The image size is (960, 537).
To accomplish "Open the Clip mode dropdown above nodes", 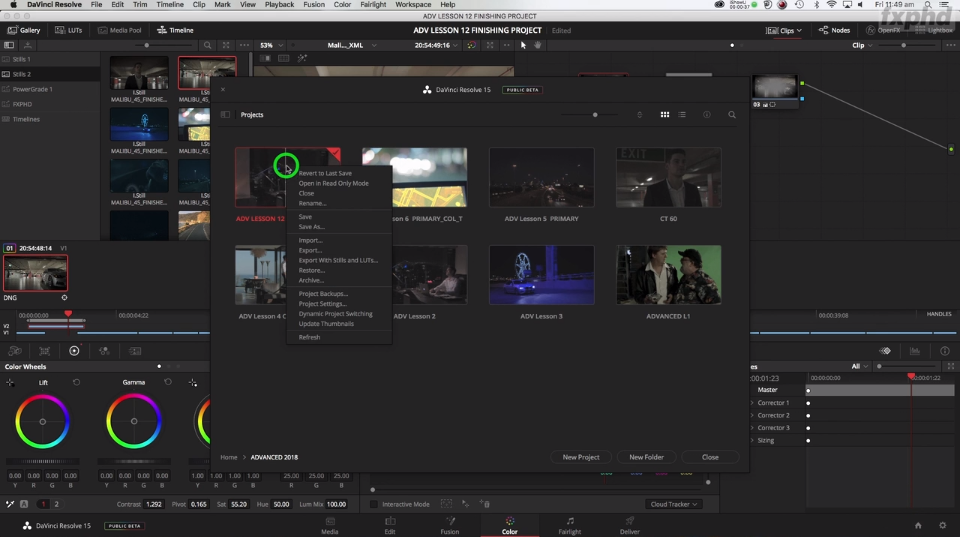I will coord(862,45).
